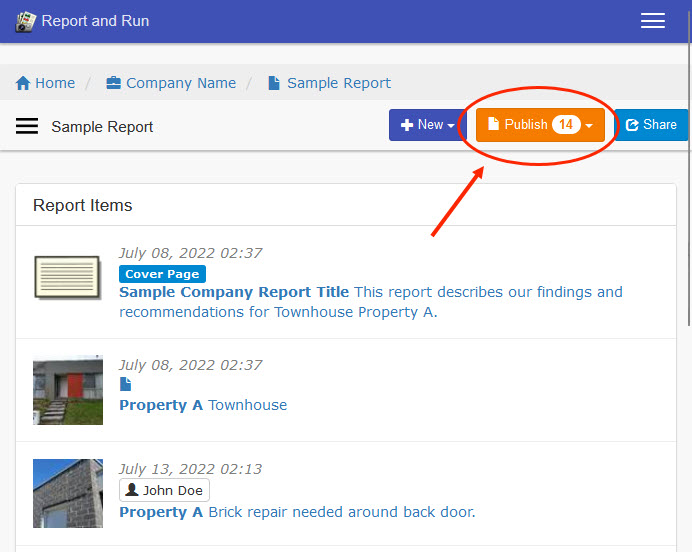This screenshot has width=692, height=552.
Task: Open the Sample Company Report Title item
Action: (x=234, y=292)
